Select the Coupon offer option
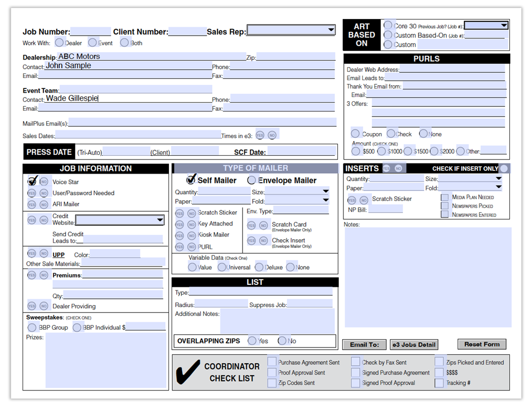The image size is (532, 407). click(x=356, y=134)
